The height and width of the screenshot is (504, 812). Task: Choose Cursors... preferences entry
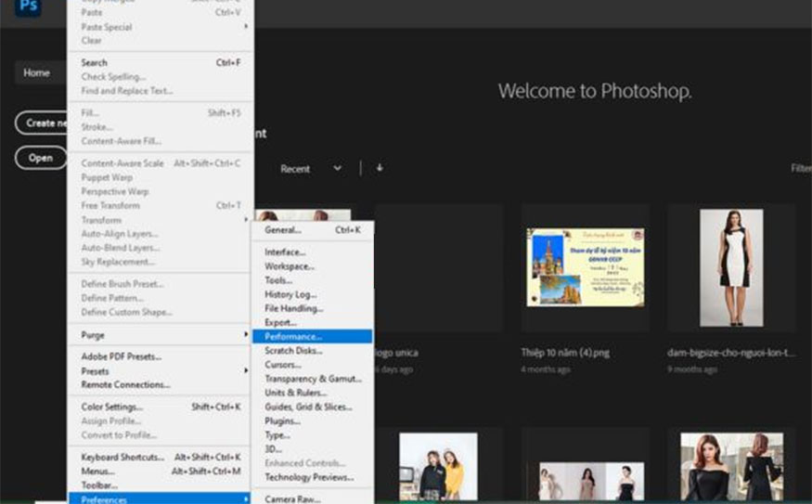tap(312, 365)
